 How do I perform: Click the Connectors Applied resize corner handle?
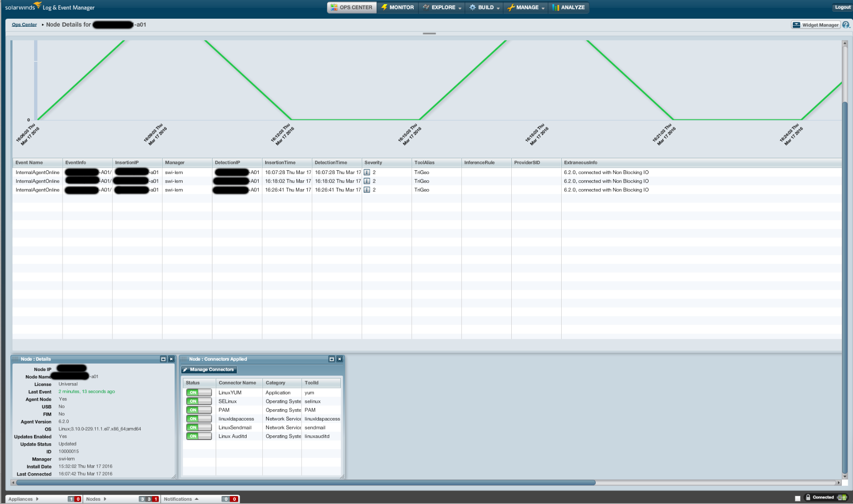pos(342,476)
